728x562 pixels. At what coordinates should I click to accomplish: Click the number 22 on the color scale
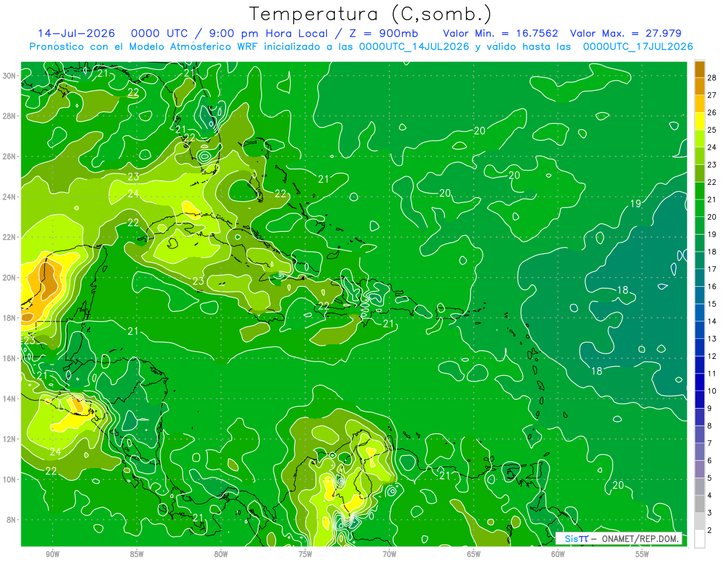pos(712,182)
